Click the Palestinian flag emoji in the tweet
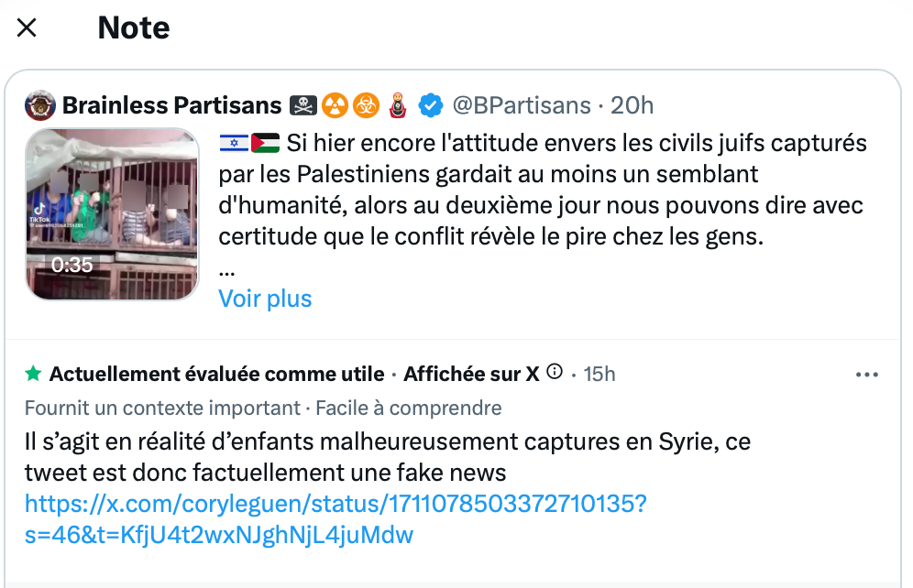 tap(265, 144)
